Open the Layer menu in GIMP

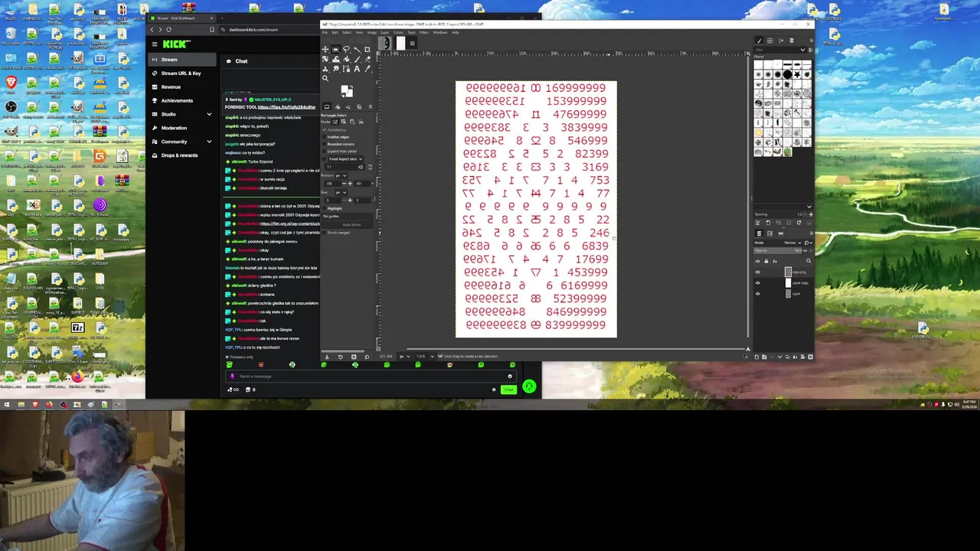point(385,32)
